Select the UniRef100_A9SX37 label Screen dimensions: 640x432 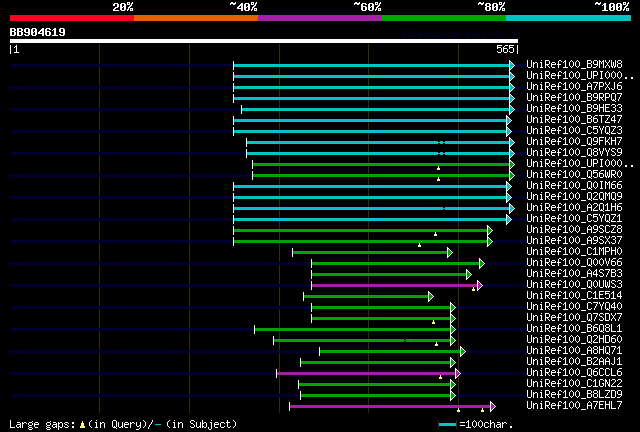(574, 241)
